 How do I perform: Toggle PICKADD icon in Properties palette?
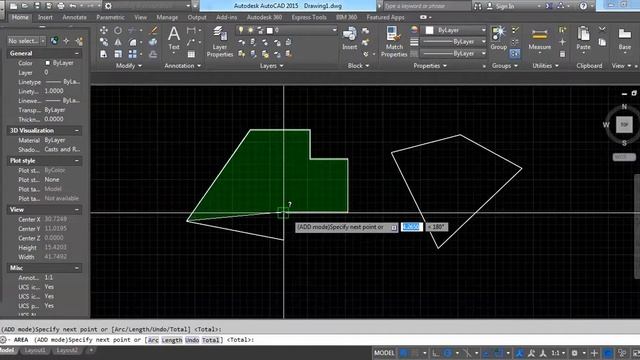[x=54, y=40]
